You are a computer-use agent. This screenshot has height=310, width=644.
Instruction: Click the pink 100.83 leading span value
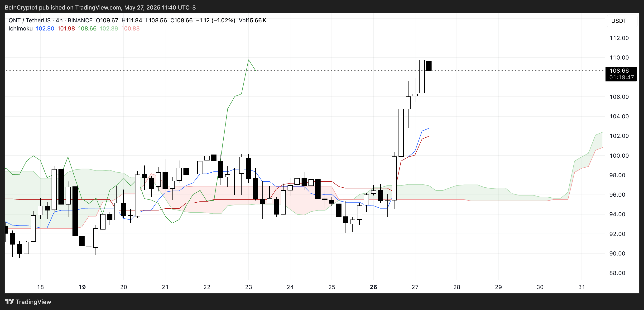(x=130, y=29)
